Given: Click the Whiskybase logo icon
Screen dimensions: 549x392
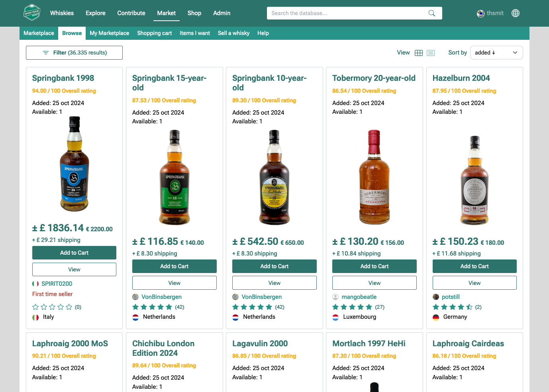Looking at the screenshot, I should 32,13.
